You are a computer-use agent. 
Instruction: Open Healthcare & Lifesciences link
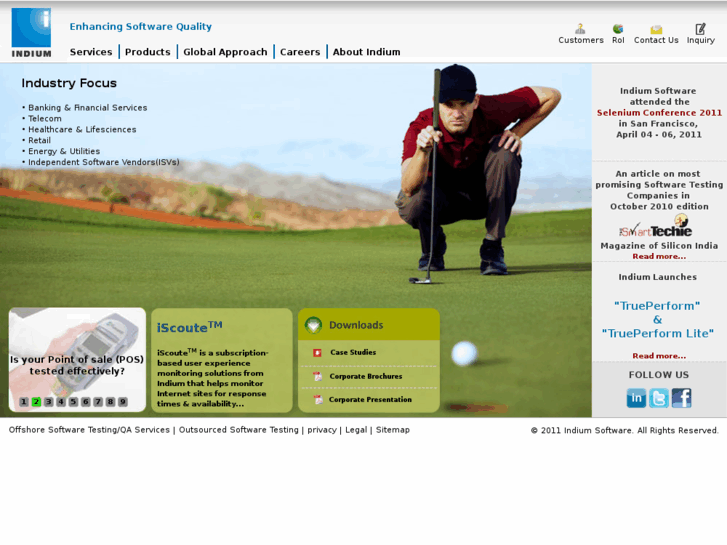pyautogui.click(x=82, y=129)
